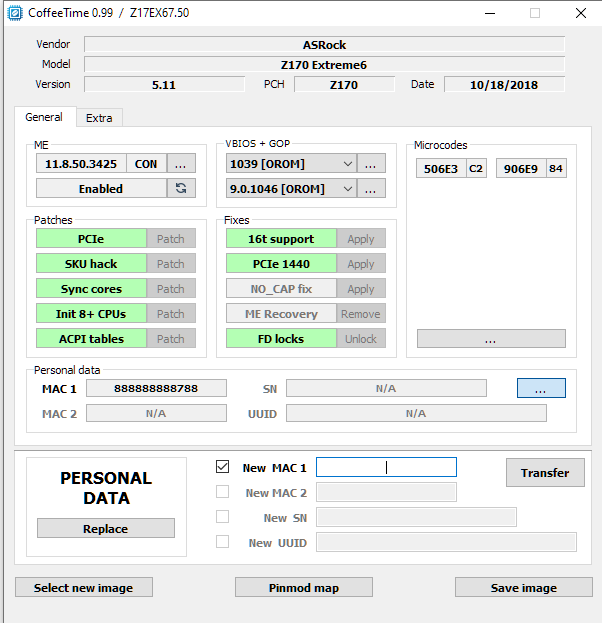Click Patch button next to SKU hack
This screenshot has width=602, height=623.
point(171,263)
